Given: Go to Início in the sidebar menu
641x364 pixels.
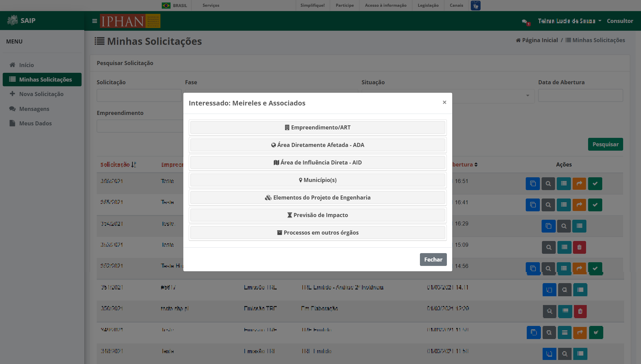Looking at the screenshot, I should 42,65.
